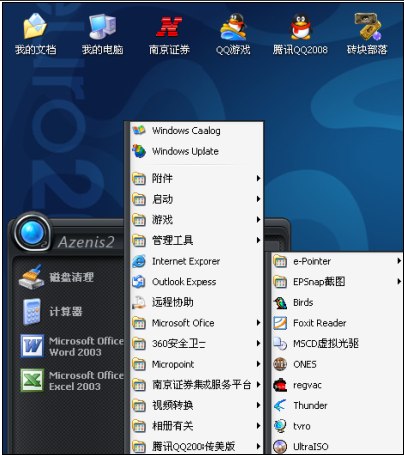Click the regvac icon
This screenshot has width=404, height=455.
[280, 385]
